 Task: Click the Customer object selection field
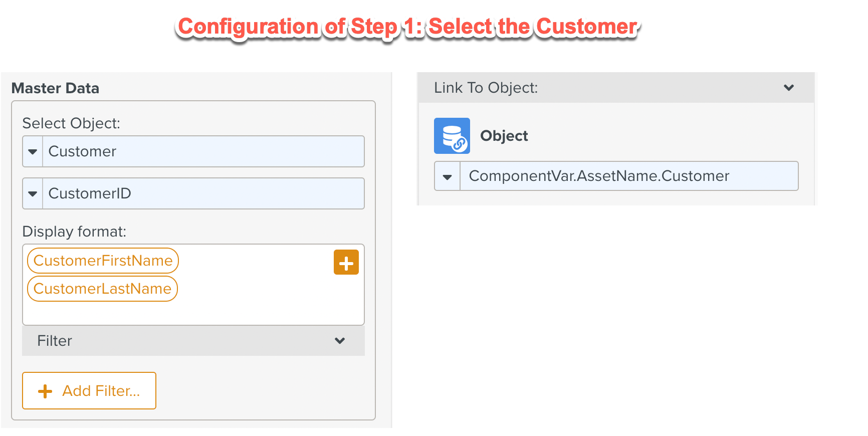point(203,151)
